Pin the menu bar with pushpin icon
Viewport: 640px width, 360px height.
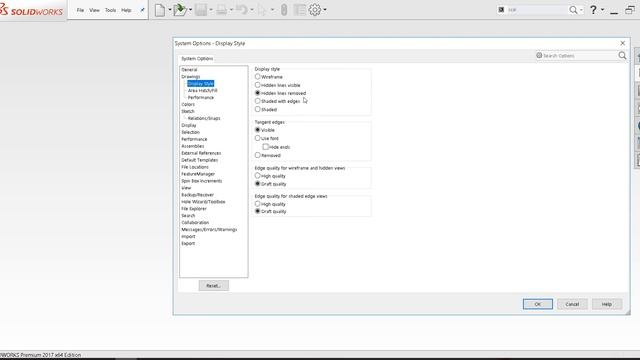coord(142,10)
